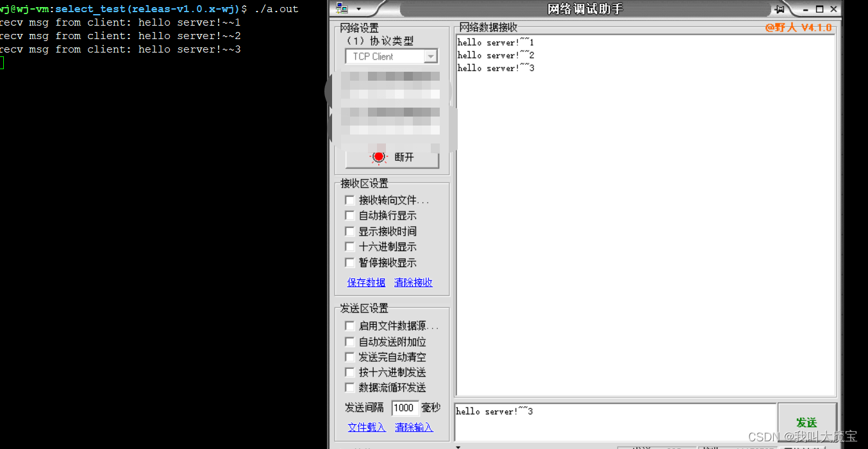This screenshot has width=868, height=449.
Task: Enable 自动换行显示 auto line wrap option
Action: [x=349, y=215]
